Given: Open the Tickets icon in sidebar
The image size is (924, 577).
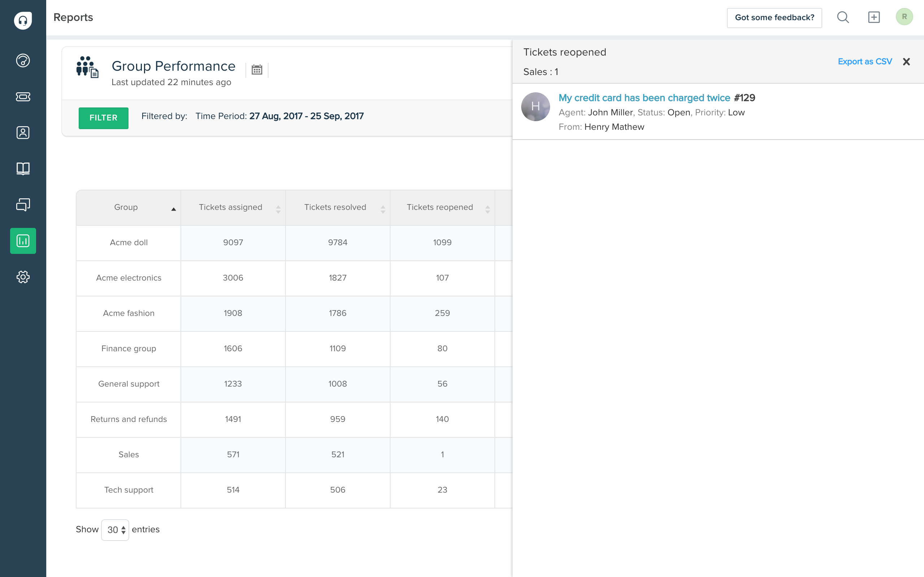Looking at the screenshot, I should click(23, 97).
